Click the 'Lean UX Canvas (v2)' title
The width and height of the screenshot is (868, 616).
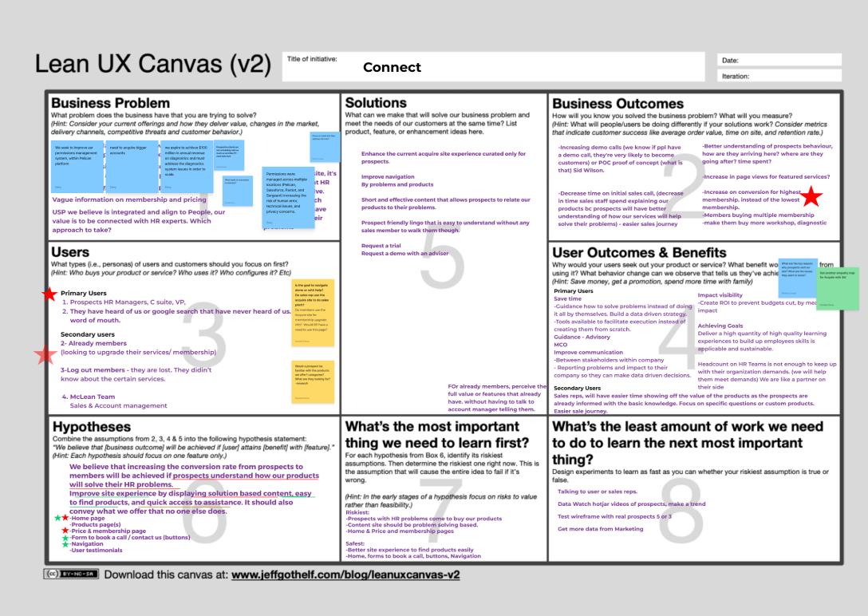(153, 64)
